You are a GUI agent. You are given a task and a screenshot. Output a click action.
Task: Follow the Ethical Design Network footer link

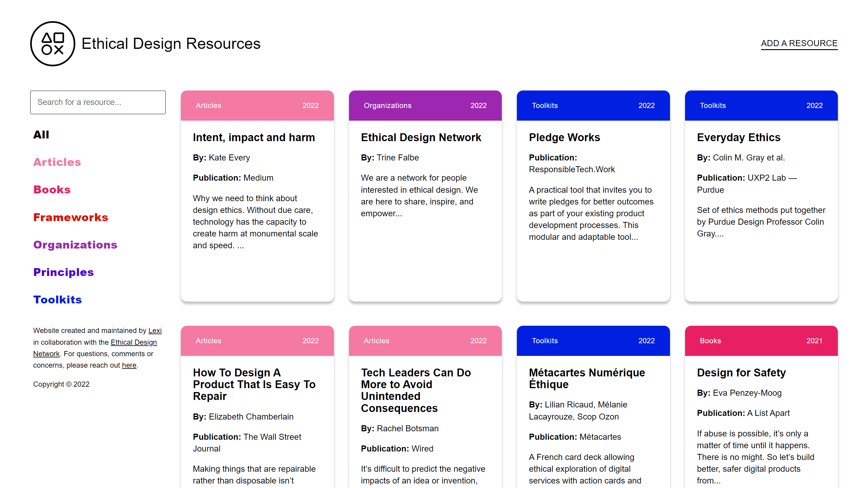coord(134,342)
